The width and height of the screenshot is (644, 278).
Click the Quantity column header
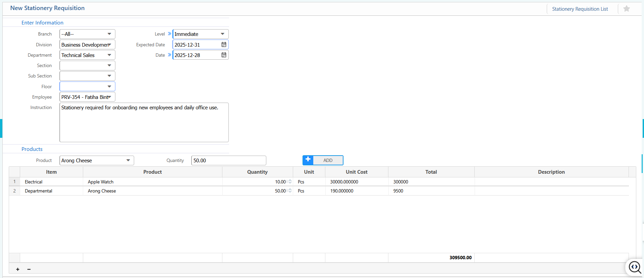pos(258,172)
